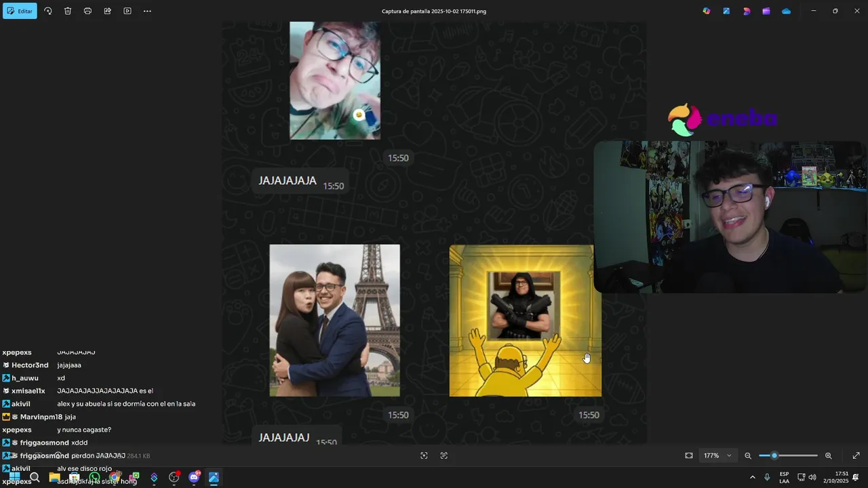The image size is (868, 488).
Task: Zoom out with the minus magnifier
Action: pos(748,455)
